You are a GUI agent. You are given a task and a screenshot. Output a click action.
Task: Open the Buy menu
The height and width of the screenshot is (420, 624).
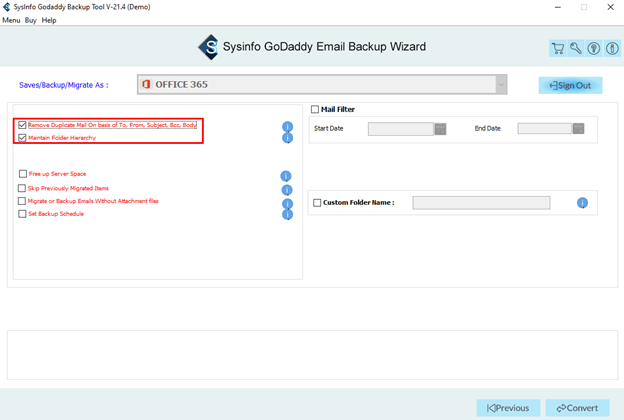tap(31, 20)
